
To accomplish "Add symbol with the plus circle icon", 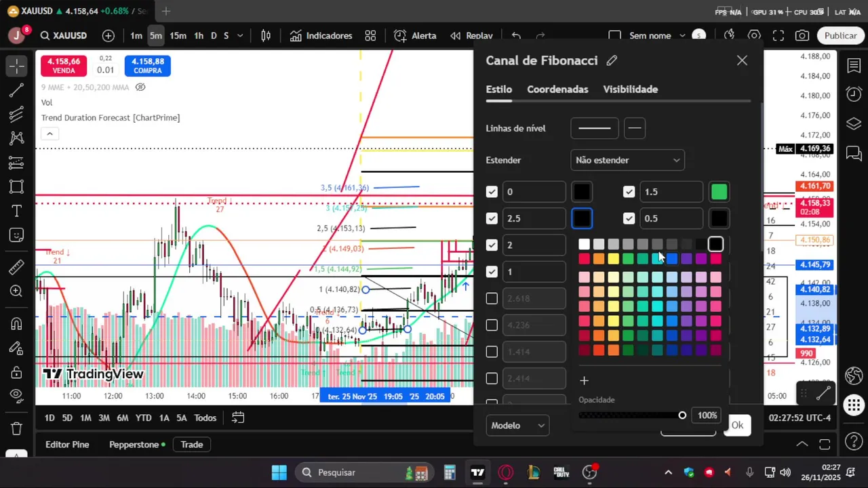I will pos(108,35).
